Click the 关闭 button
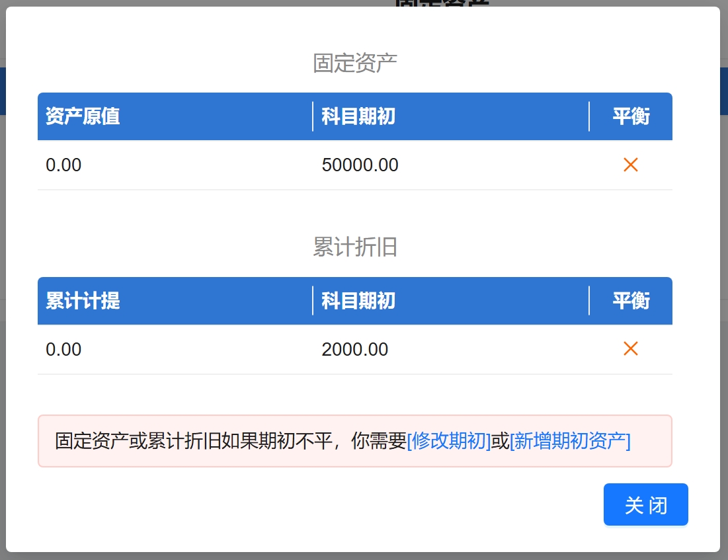Viewport: 728px width, 560px height. tap(645, 505)
